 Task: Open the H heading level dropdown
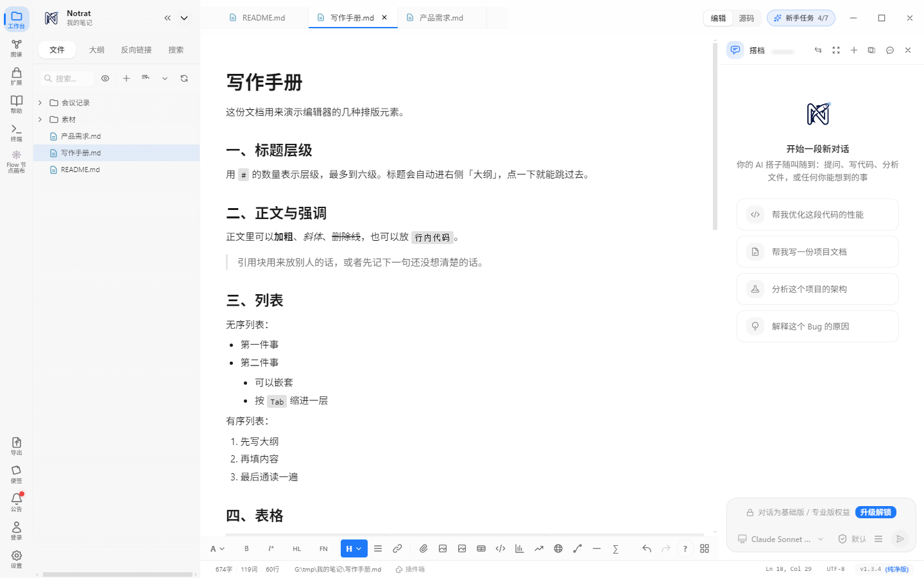tap(354, 548)
